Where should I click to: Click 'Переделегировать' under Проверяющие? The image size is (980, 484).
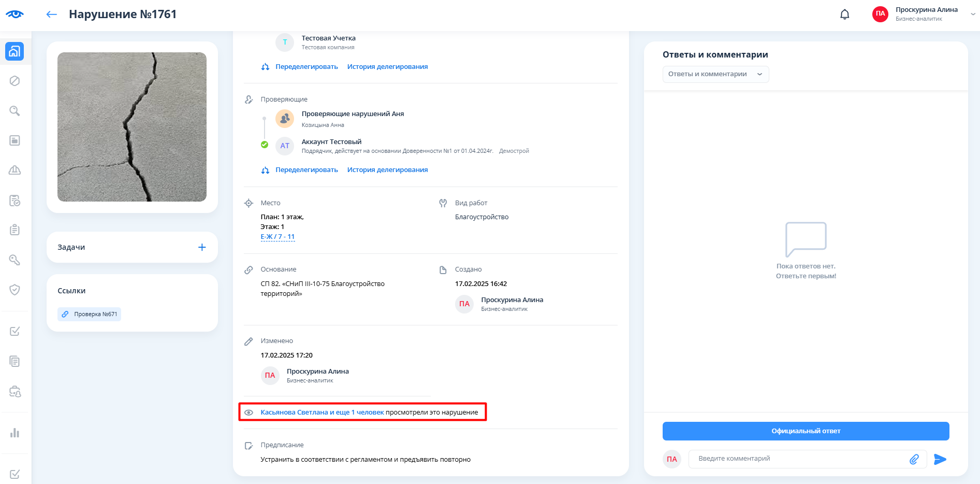306,170
